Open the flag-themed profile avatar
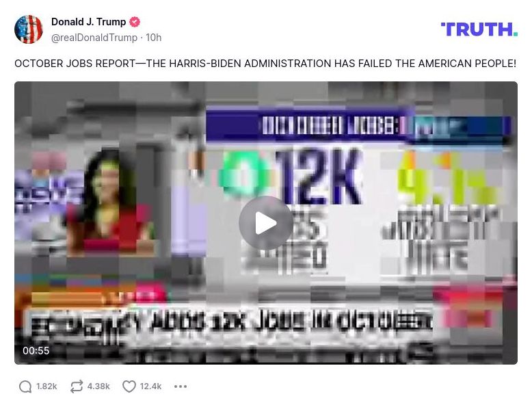This screenshot has width=532, height=407. (29, 29)
